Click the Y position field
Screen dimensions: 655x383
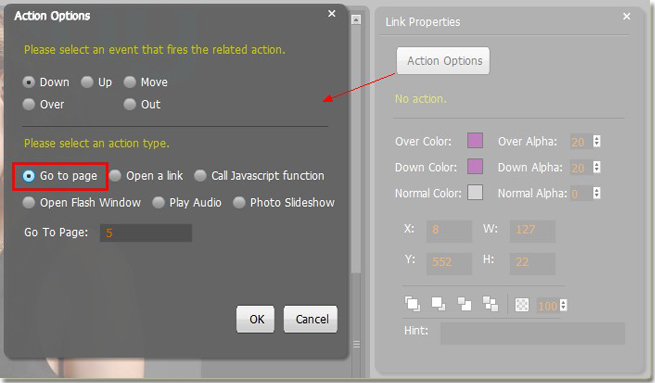449,264
